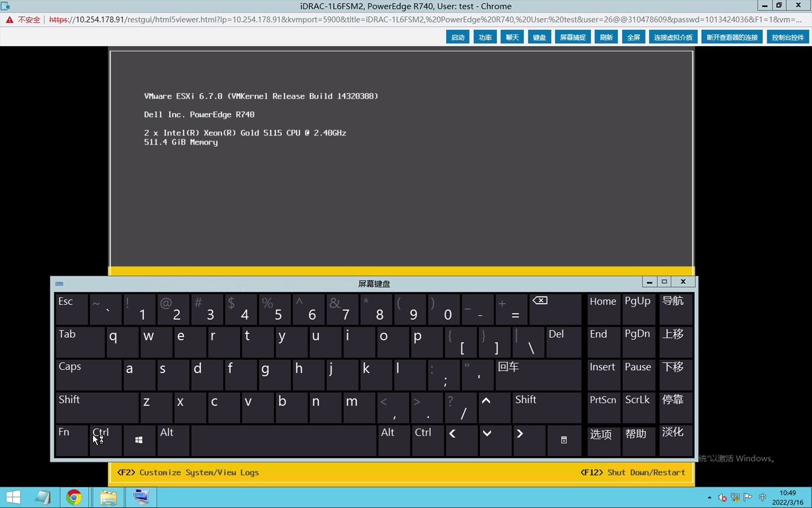
Task: Click the 回车 Enter key
Action: [x=538, y=375]
